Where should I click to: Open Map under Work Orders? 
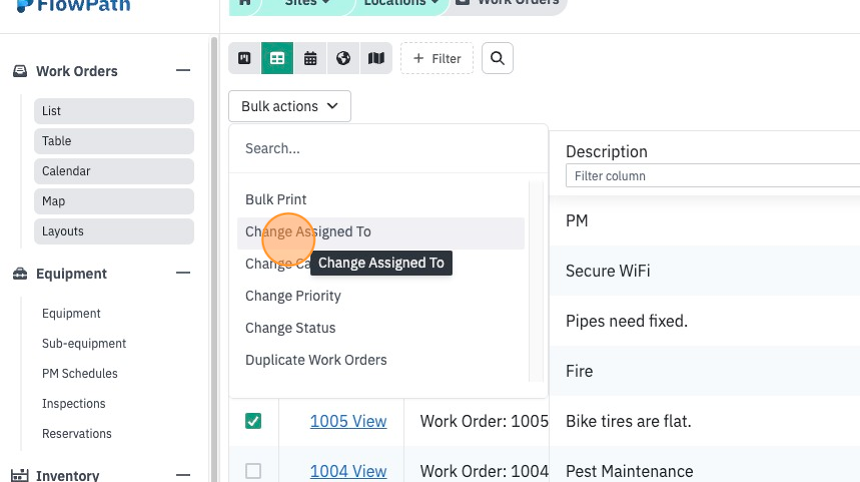point(114,201)
